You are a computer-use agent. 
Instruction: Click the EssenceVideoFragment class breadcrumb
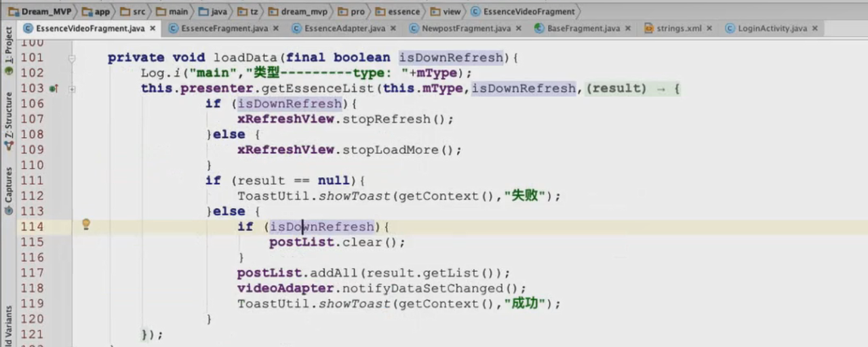pyautogui.click(x=522, y=11)
